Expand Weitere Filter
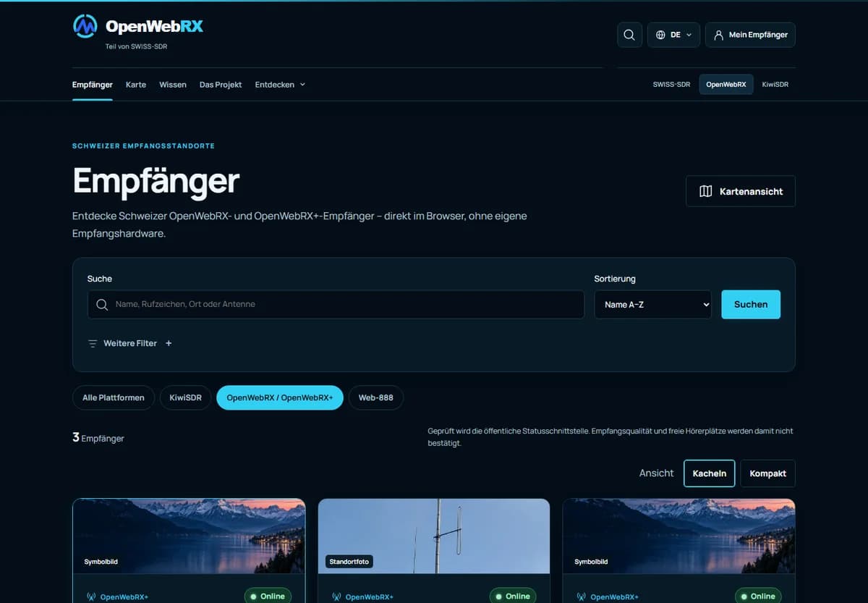The image size is (868, 603). (x=130, y=344)
